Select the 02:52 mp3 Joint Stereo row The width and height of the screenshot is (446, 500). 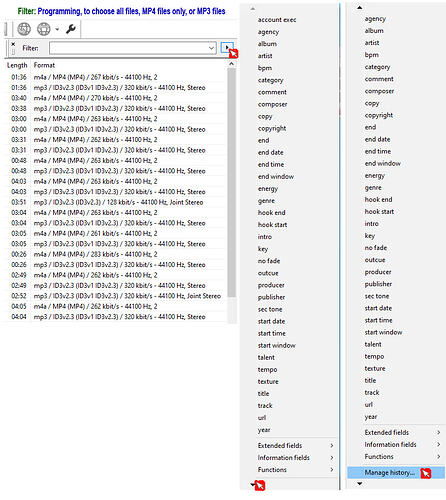pos(115,296)
